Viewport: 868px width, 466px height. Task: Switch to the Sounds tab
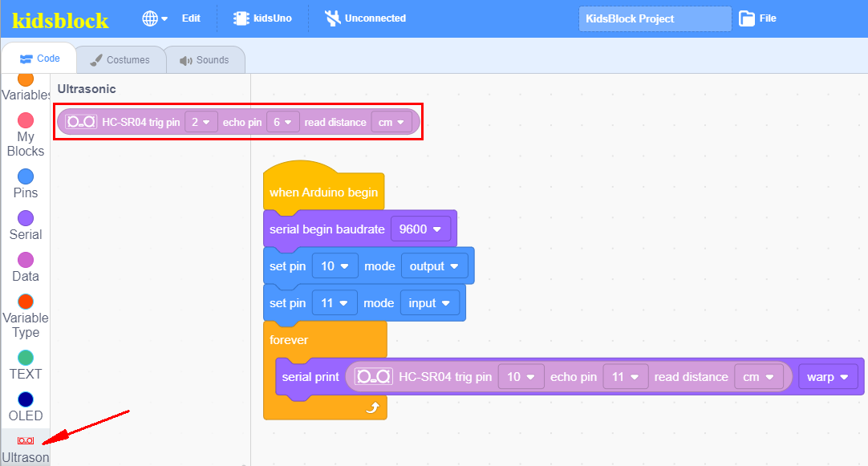pos(205,60)
